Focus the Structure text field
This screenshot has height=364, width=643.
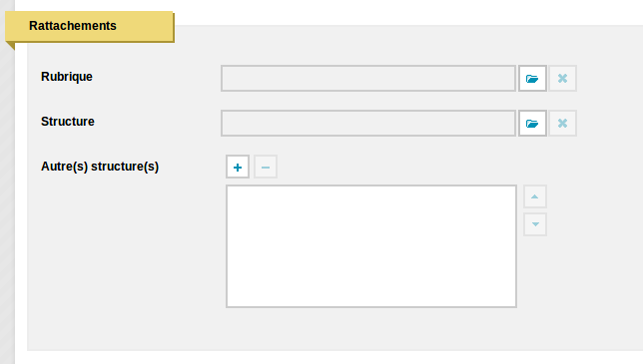pyautogui.click(x=368, y=124)
